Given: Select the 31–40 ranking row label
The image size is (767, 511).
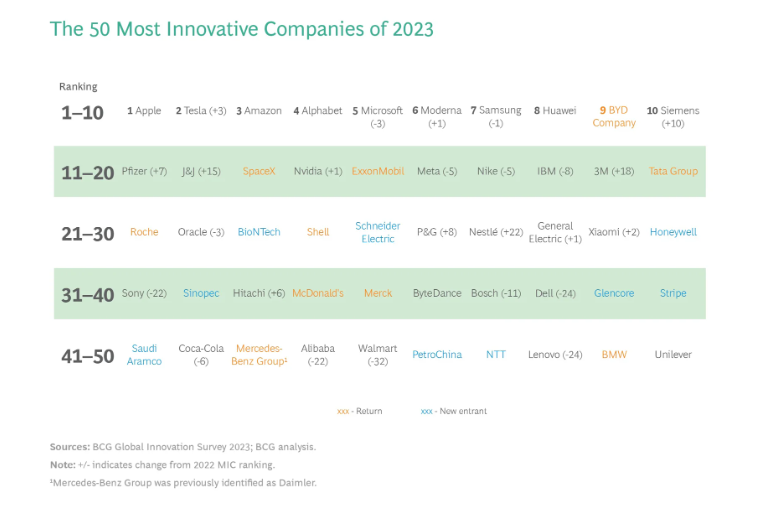Looking at the screenshot, I should pos(87,294).
